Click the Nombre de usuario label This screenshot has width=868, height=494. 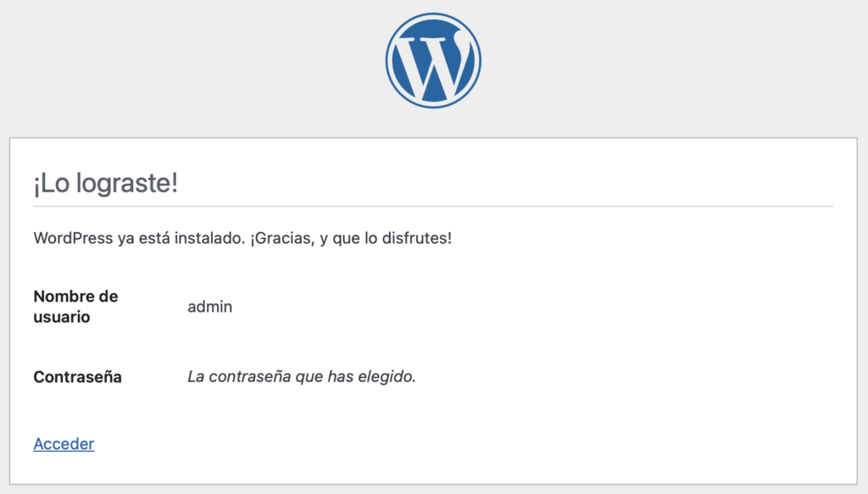click(75, 307)
